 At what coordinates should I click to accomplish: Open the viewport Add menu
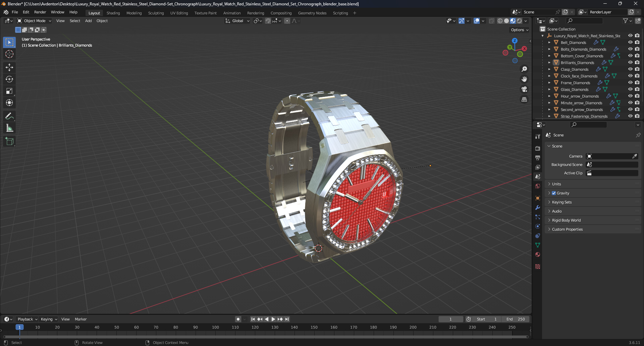click(88, 21)
